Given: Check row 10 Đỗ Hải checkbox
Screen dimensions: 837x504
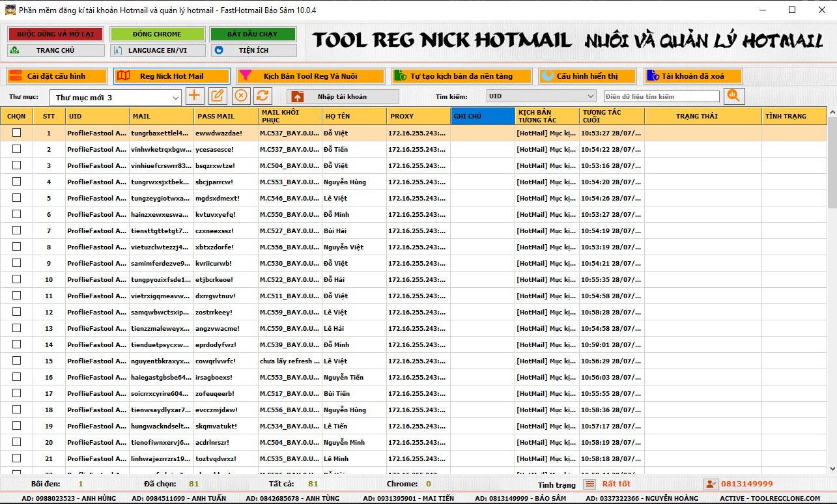Looking at the screenshot, I should 16,279.
